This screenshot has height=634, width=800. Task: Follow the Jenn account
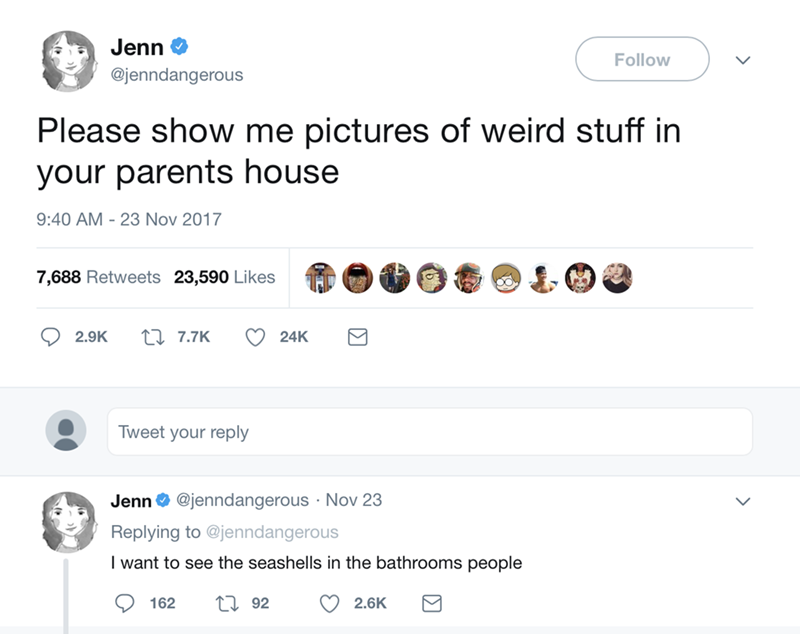tap(642, 60)
